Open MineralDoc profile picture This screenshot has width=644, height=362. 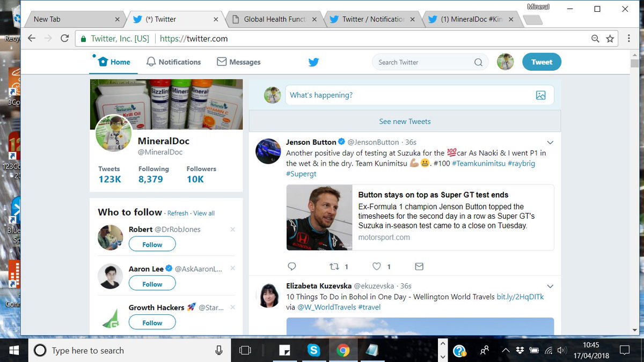click(114, 133)
